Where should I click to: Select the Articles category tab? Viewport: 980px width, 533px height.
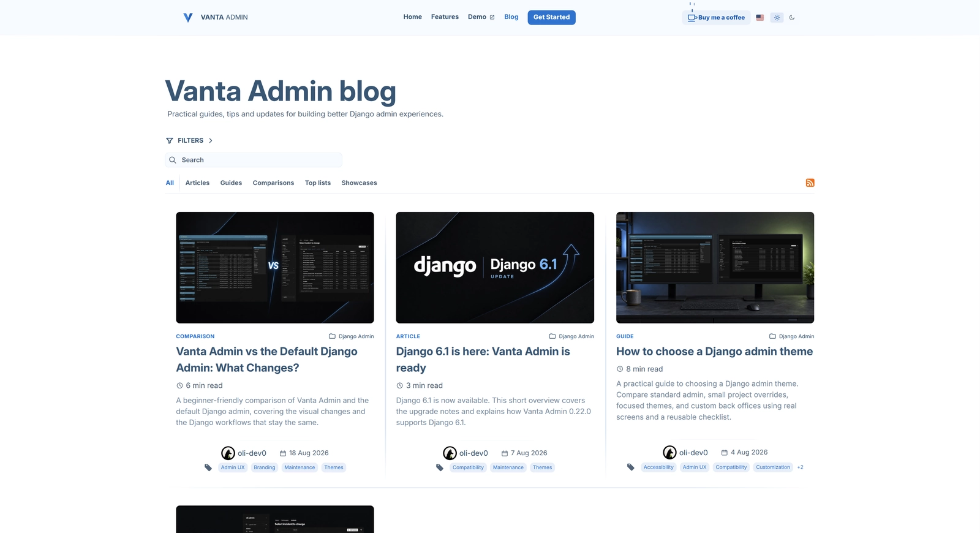coord(197,183)
